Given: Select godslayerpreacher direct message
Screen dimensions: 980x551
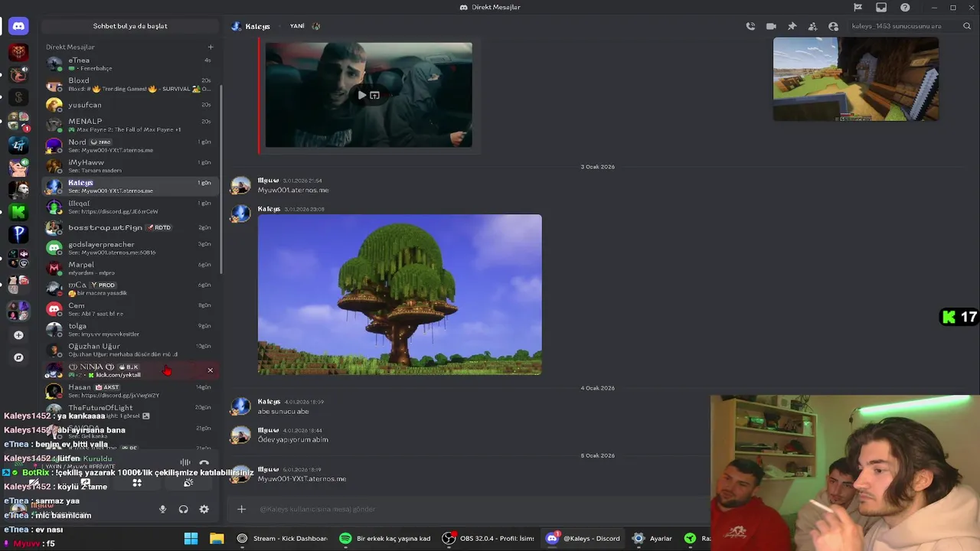Looking at the screenshot, I should tap(130, 248).
